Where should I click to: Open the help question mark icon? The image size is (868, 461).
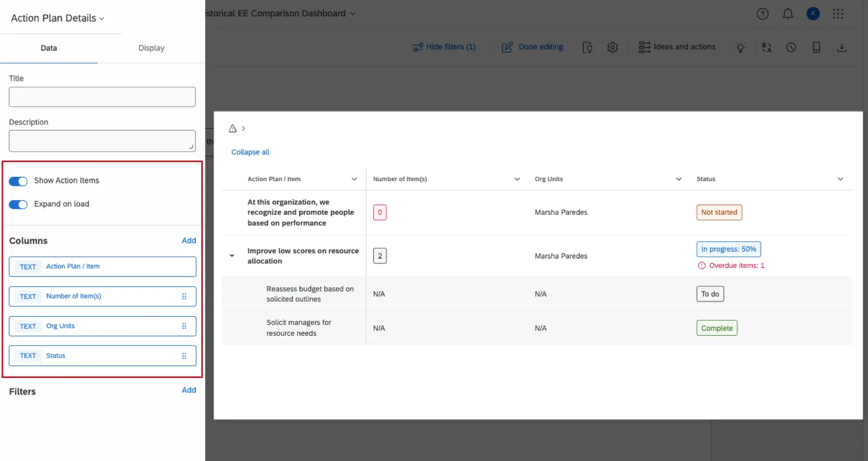[x=763, y=14]
